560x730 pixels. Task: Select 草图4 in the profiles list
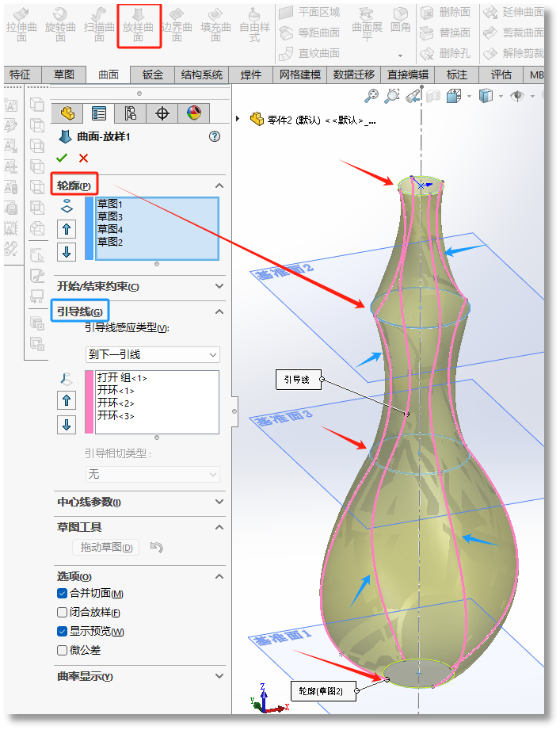pyautogui.click(x=157, y=229)
